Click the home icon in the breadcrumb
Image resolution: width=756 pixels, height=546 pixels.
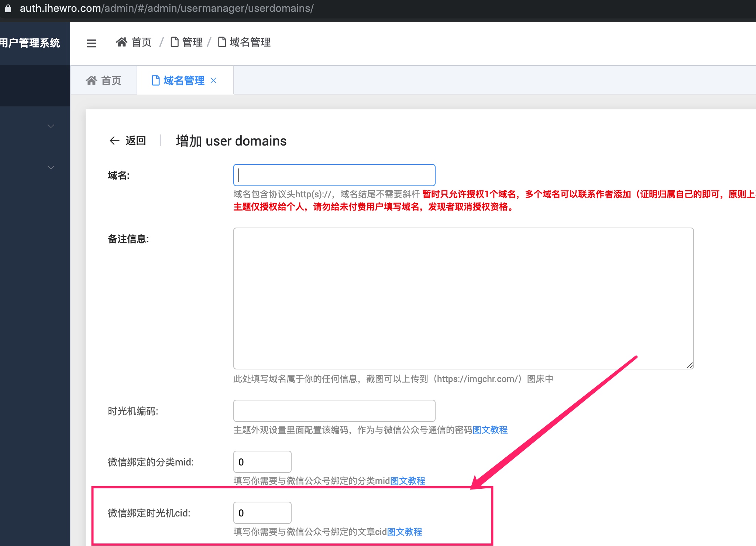point(121,42)
